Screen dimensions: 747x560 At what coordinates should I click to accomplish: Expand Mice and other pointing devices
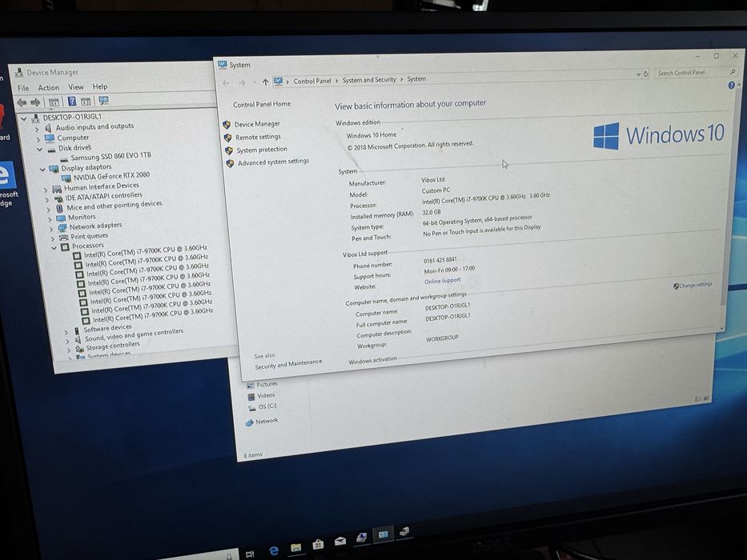pos(48,209)
